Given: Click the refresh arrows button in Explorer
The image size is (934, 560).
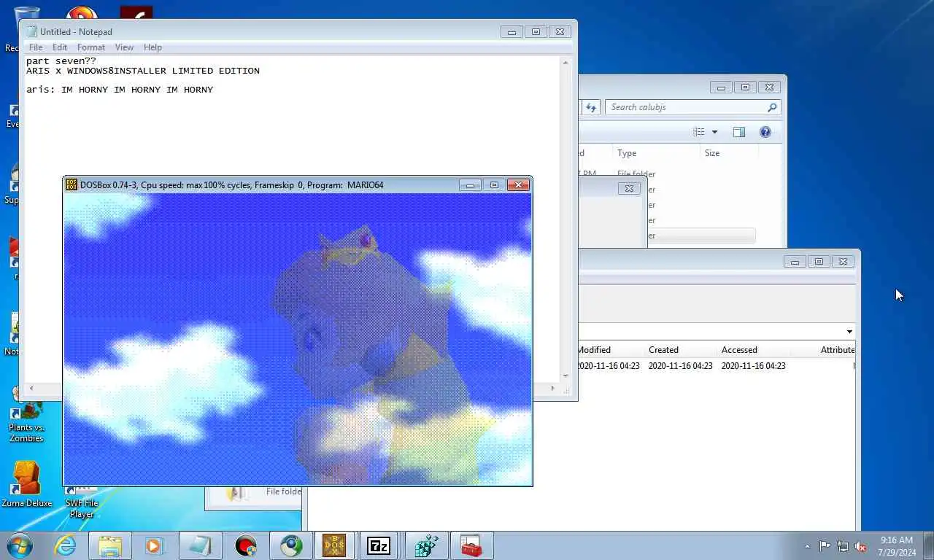Looking at the screenshot, I should (x=591, y=107).
